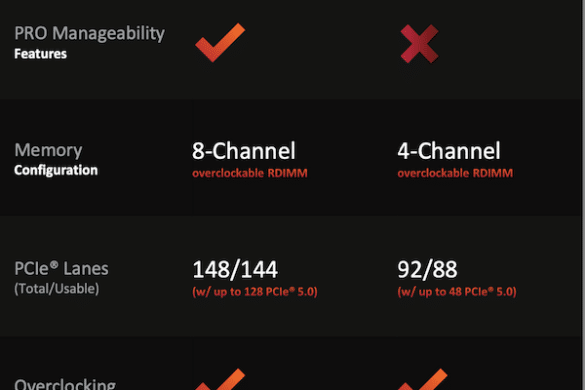
Task: Click the 92/88 lanes value
Action: tap(427, 269)
